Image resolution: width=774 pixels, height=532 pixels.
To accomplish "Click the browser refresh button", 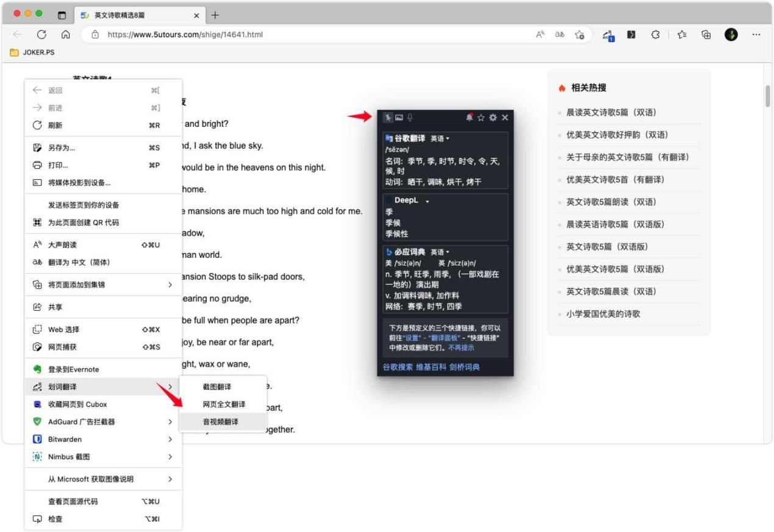I will coord(43,35).
